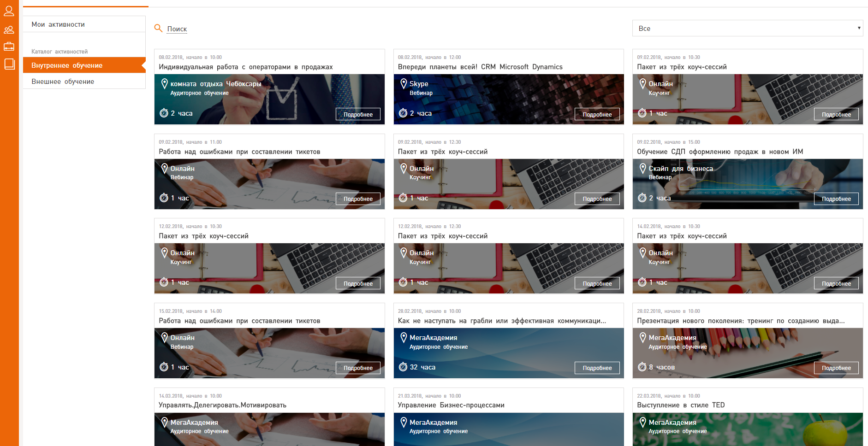
Task: Open Управление Бизнес-процессами course title
Action: 451,405
